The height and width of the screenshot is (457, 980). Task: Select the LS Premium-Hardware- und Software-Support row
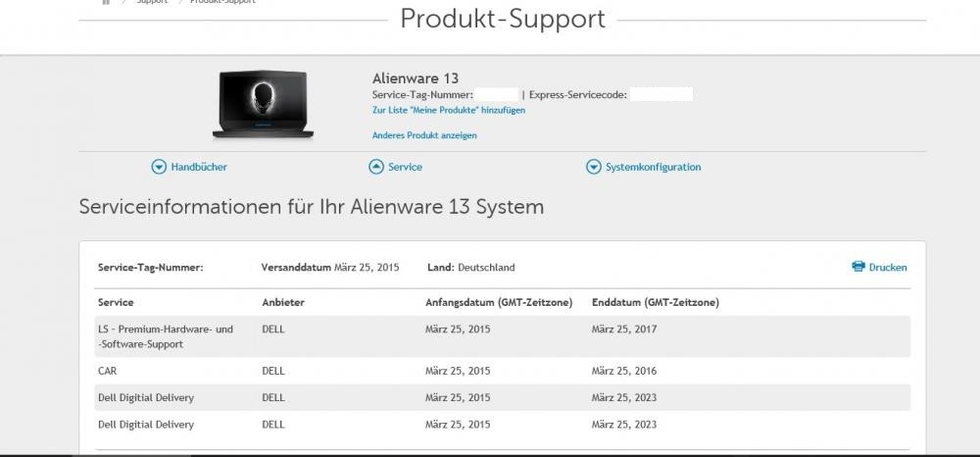click(165, 336)
